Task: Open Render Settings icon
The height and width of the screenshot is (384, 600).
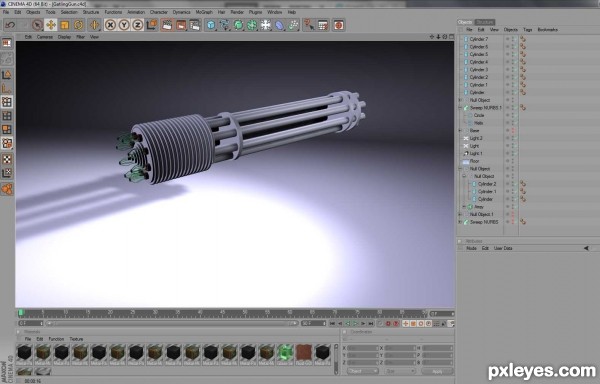Action: [x=195, y=25]
